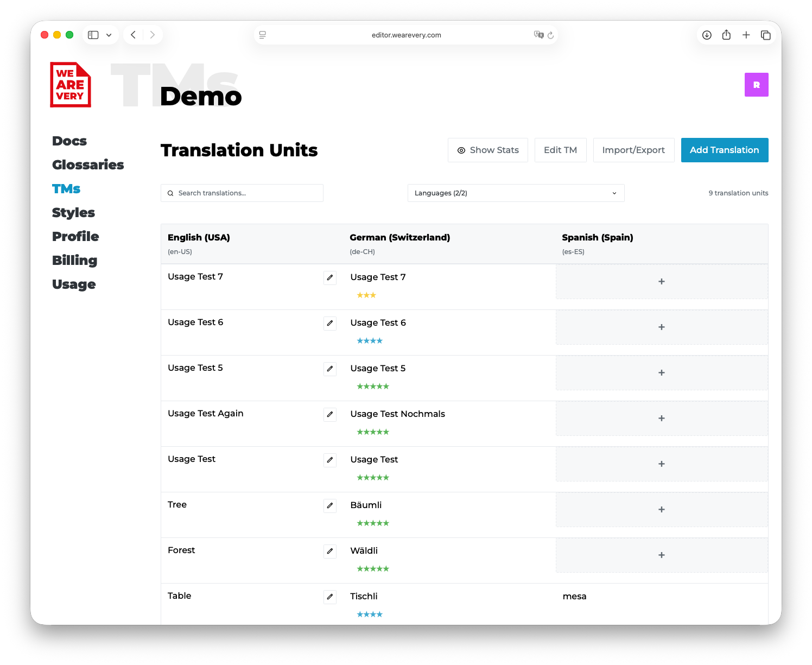This screenshot has width=812, height=665.
Task: Add Spanish translation for Usage Test 6
Action: 662,327
